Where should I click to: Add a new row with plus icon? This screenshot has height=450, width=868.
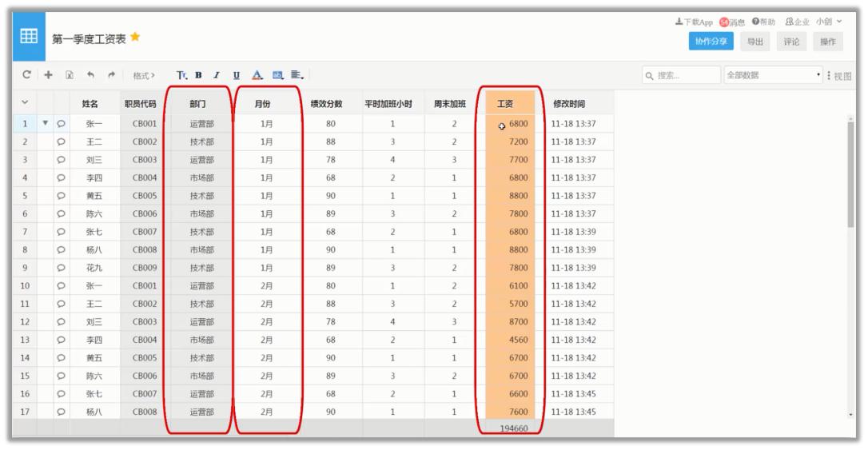click(x=48, y=74)
